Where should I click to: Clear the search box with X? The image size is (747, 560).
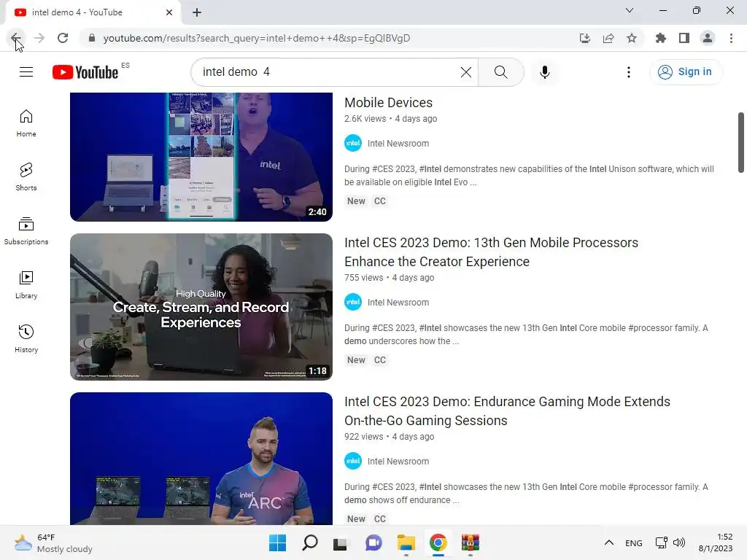[x=466, y=72]
